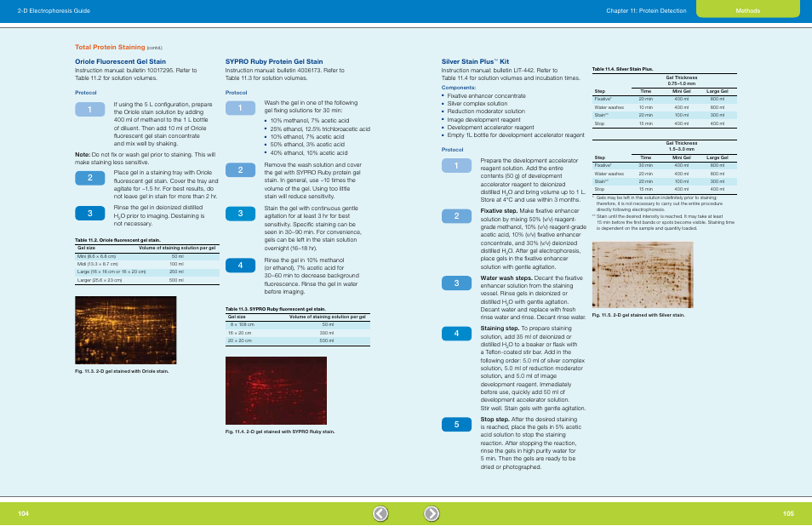Click step 3 badge under Oriole protocol
The image size is (812, 526).
coord(90,214)
